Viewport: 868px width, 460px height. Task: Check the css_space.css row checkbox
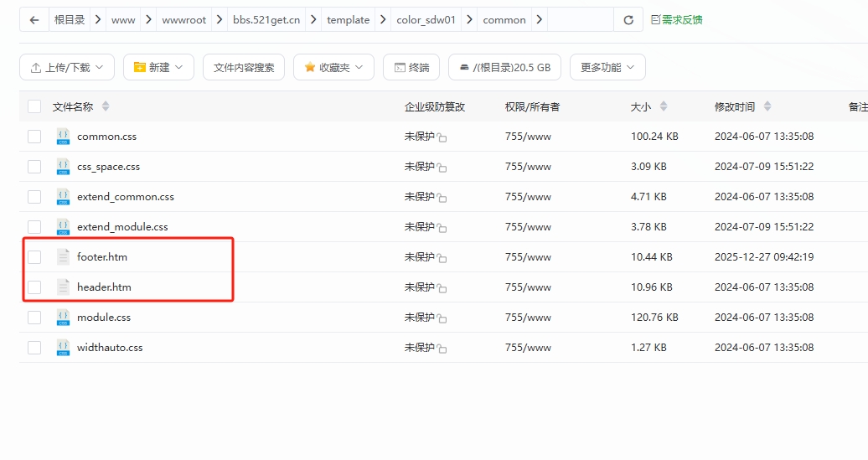click(34, 167)
